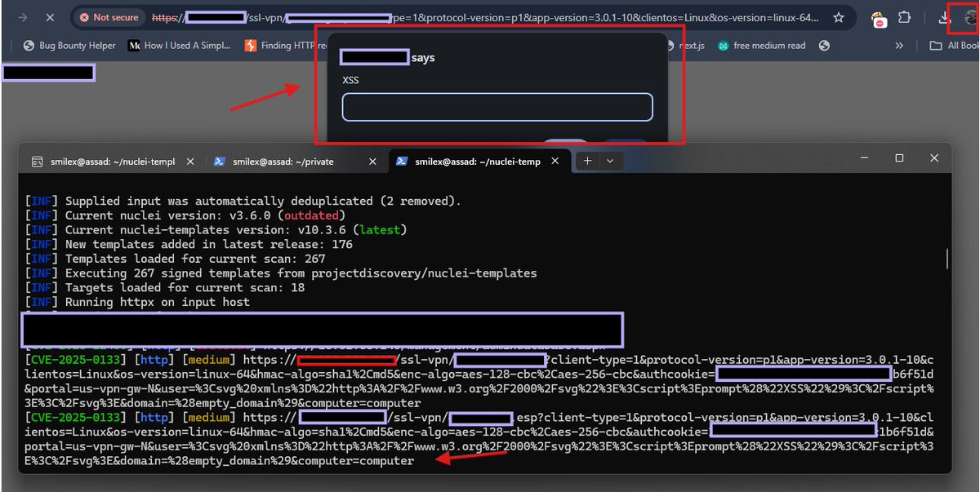Click the prompt dialog text input
980x492 pixels.
[497, 107]
